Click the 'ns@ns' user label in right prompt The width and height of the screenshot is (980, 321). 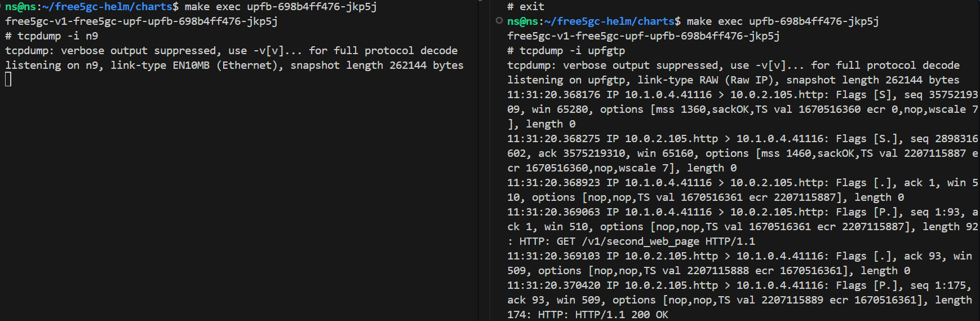coord(522,21)
